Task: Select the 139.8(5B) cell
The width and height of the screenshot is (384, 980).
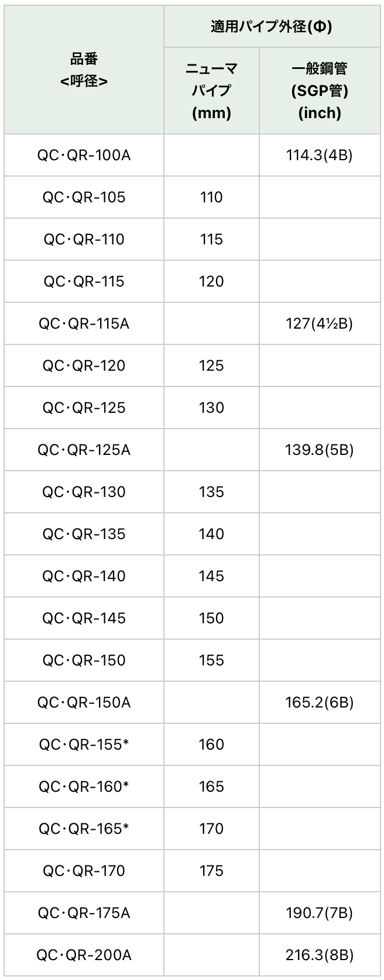Action: (x=319, y=450)
